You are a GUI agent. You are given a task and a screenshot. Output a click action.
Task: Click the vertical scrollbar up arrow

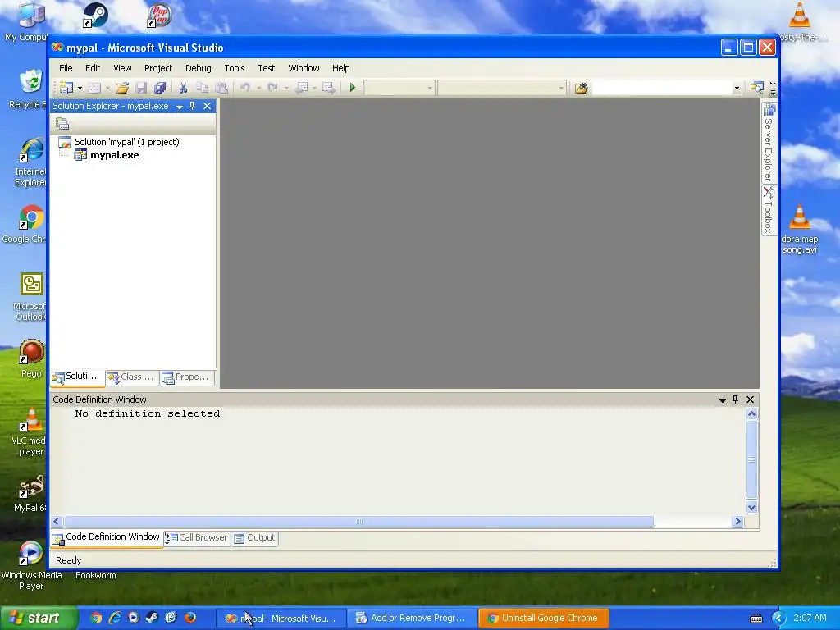751,413
